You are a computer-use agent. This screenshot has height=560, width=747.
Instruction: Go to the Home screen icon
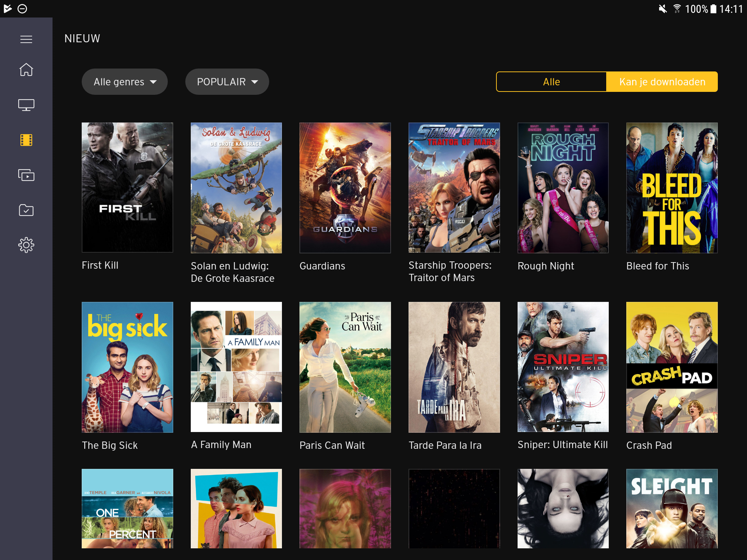point(26,70)
